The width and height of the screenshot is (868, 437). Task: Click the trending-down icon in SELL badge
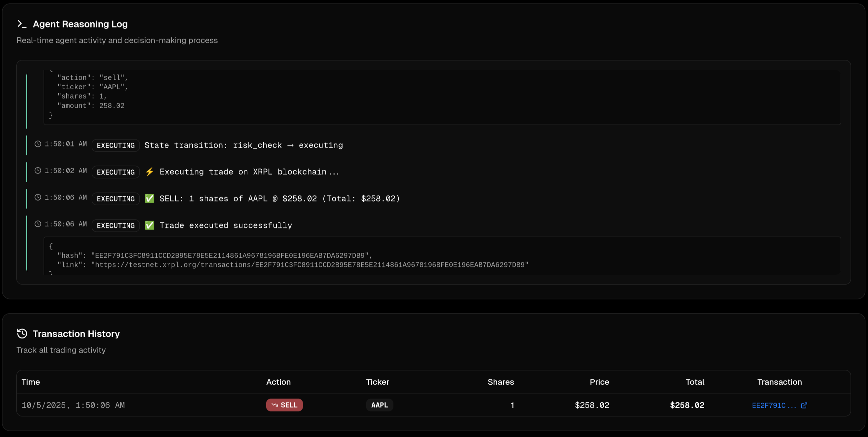pos(275,405)
